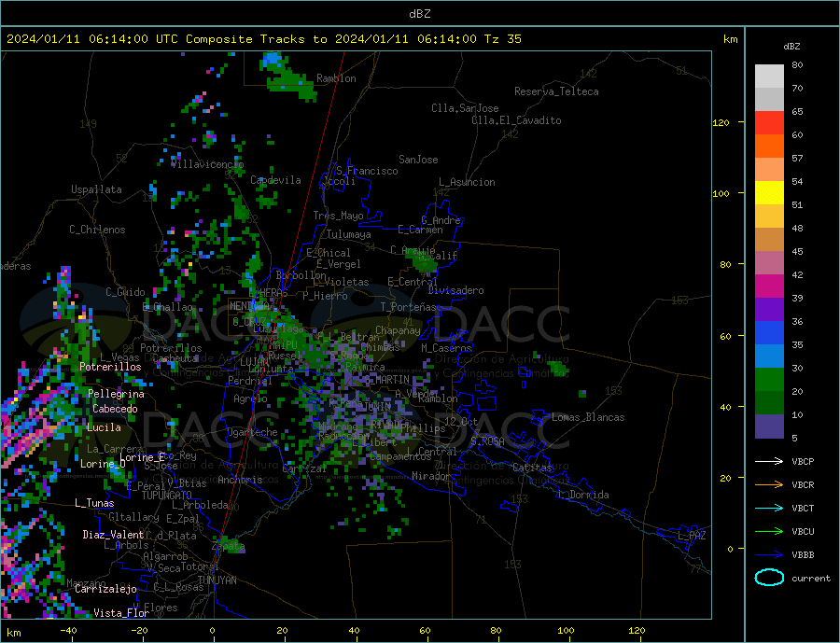Click the 'Carrizalejo' map label

[x=105, y=589]
